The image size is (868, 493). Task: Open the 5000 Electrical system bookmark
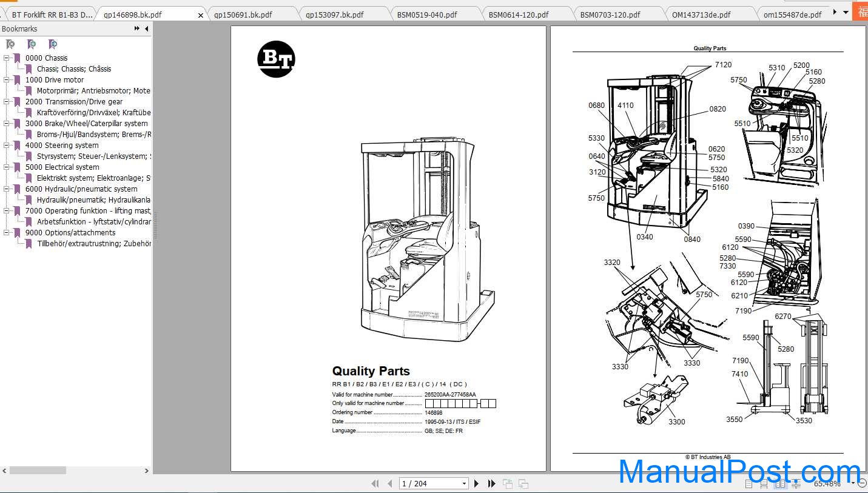tap(62, 167)
